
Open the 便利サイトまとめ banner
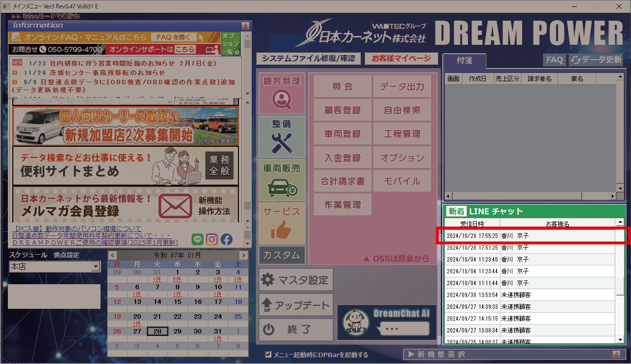(125, 165)
